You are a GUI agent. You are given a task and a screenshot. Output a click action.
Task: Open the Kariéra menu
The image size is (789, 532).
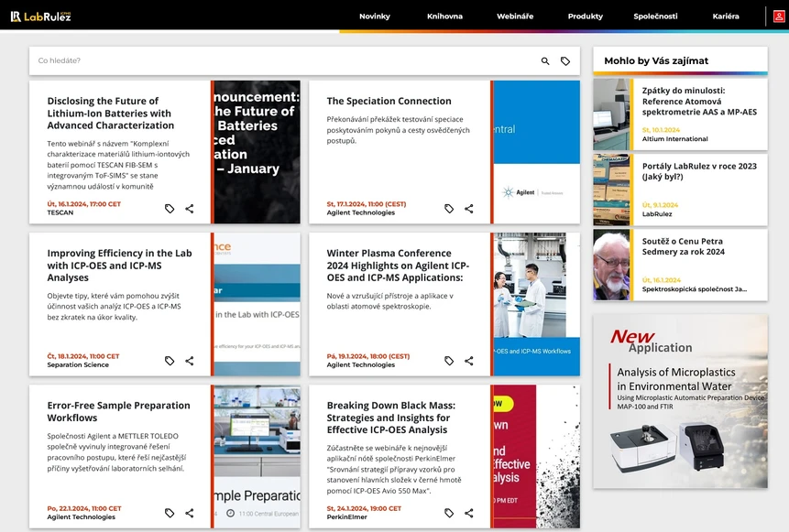click(726, 16)
